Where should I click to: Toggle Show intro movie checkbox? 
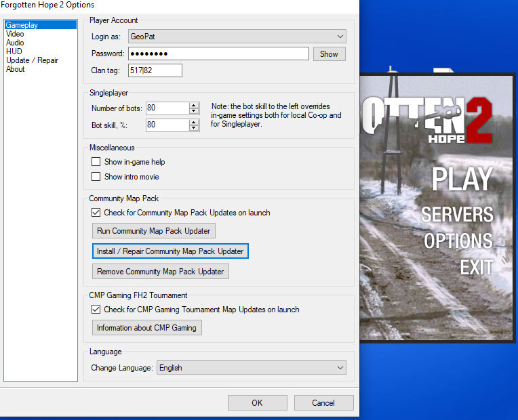coord(96,177)
